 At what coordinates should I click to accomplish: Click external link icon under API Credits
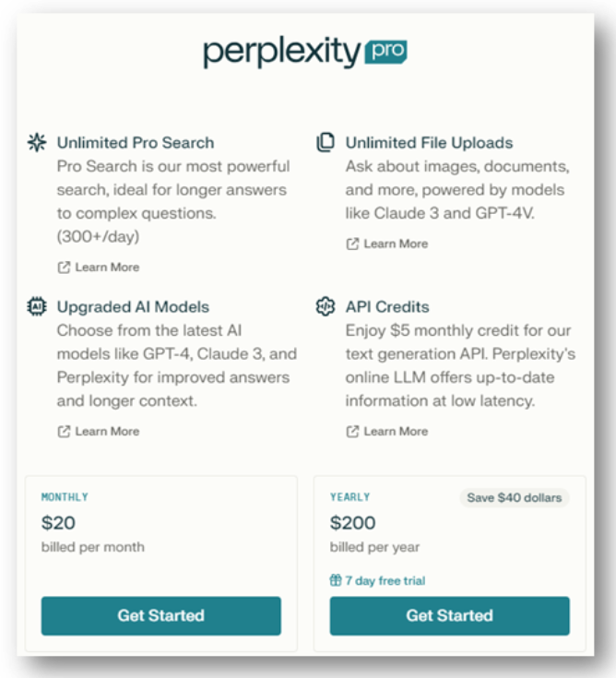[x=352, y=432]
